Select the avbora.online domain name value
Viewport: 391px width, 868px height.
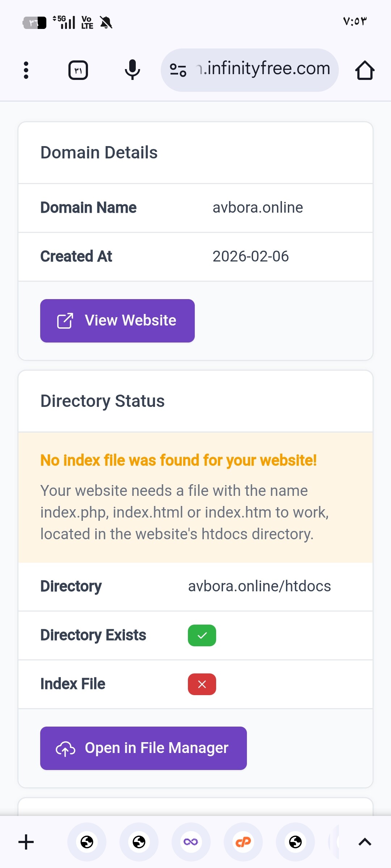tap(258, 208)
